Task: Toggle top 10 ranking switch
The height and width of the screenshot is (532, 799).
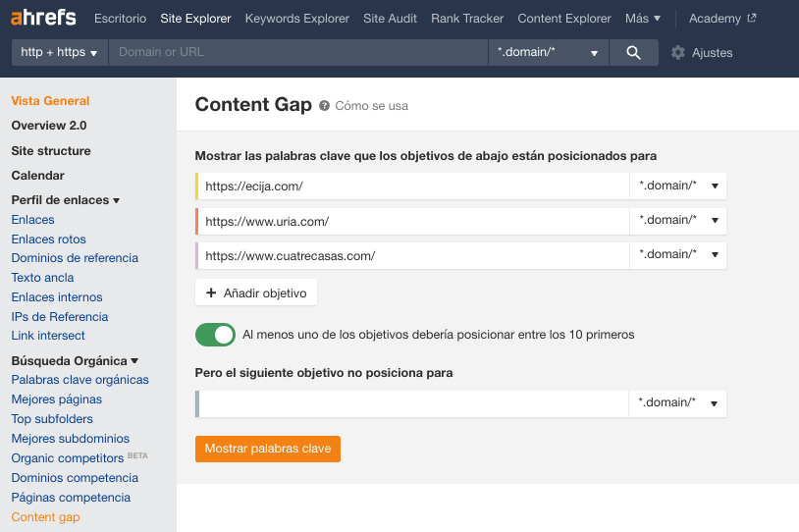Action: (215, 335)
